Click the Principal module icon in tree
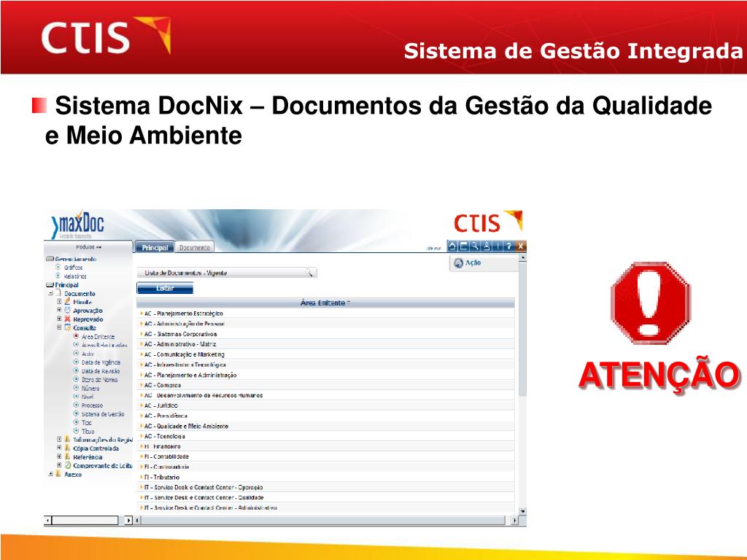Viewport: 747px width, 560px height. [50, 285]
